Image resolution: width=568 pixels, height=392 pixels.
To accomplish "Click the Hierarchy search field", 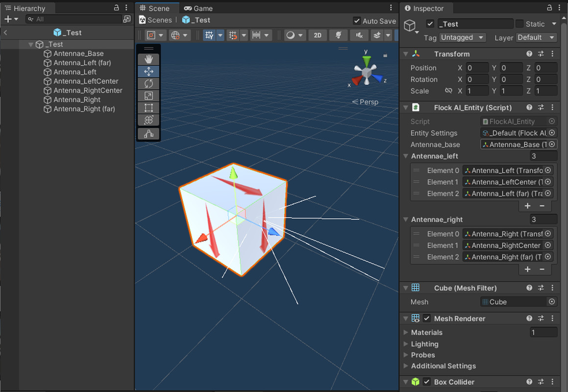I will 74,19.
